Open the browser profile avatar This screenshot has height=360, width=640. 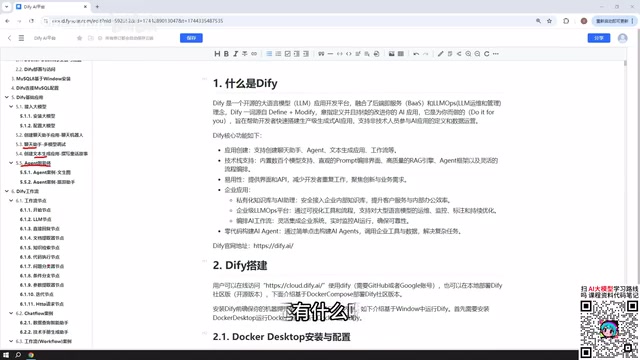click(x=584, y=21)
